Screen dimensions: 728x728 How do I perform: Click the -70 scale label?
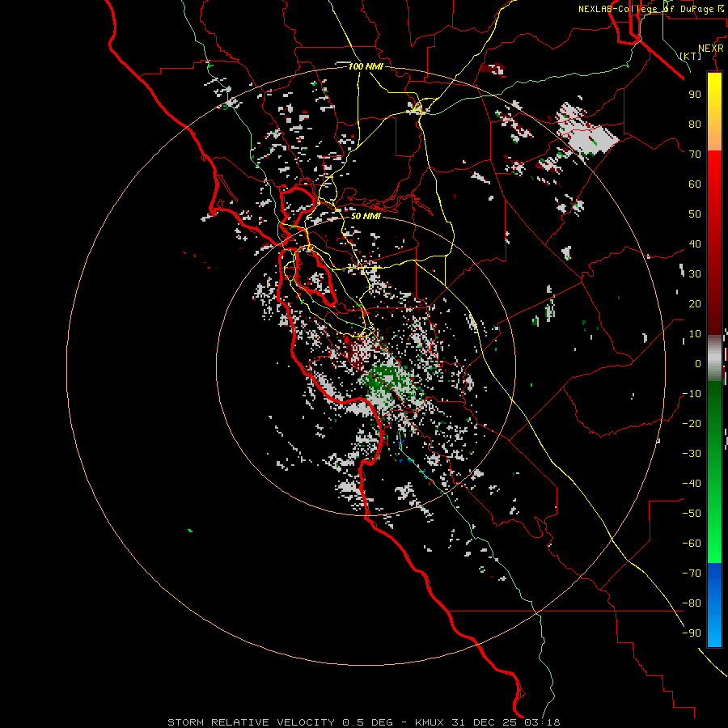(692, 574)
